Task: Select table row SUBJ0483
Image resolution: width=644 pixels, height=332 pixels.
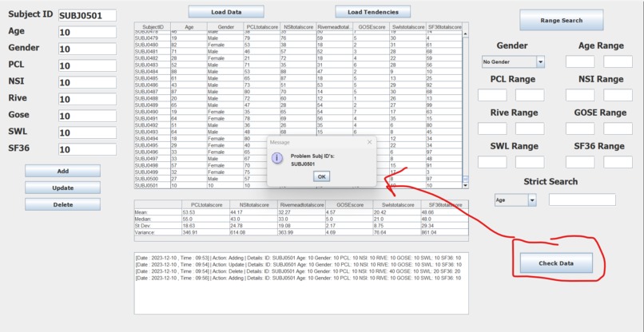Action: (x=298, y=65)
